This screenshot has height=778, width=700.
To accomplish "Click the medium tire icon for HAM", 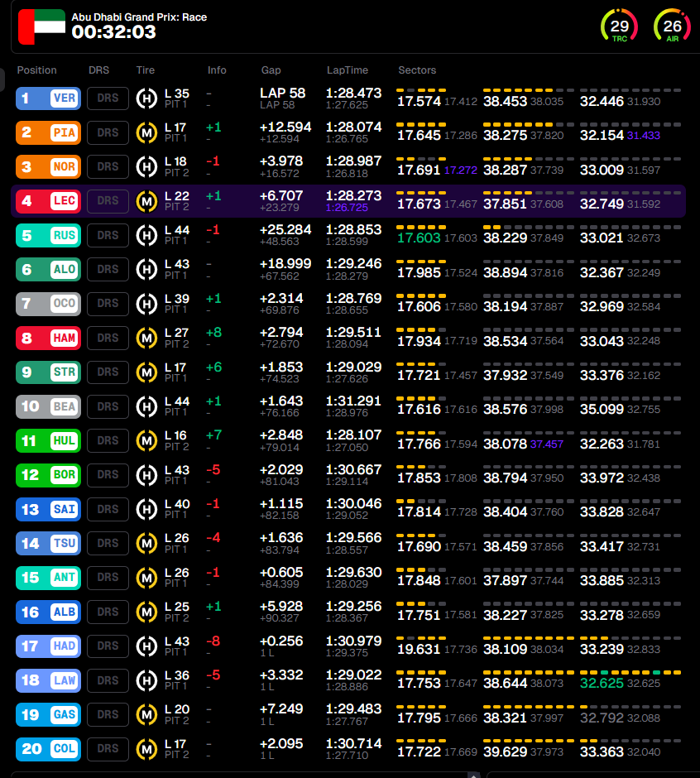I will click(x=146, y=338).
